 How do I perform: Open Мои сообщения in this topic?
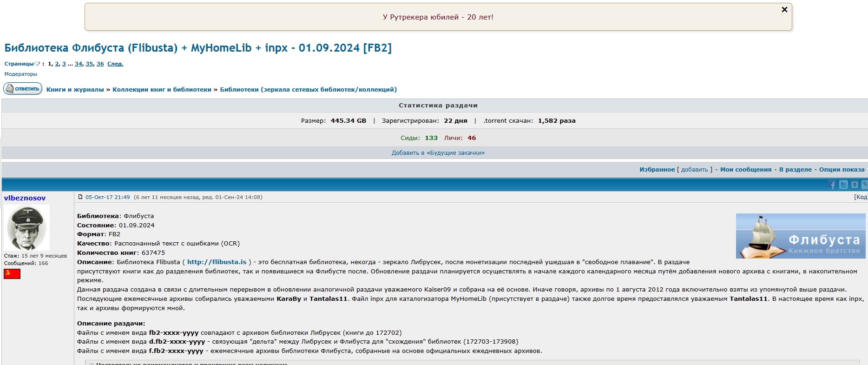pyautogui.click(x=745, y=170)
